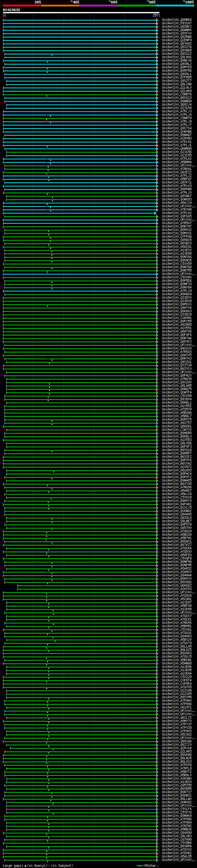Select label UniRef100_Q682J4
The image size is (197, 868).
tap(176, 104)
